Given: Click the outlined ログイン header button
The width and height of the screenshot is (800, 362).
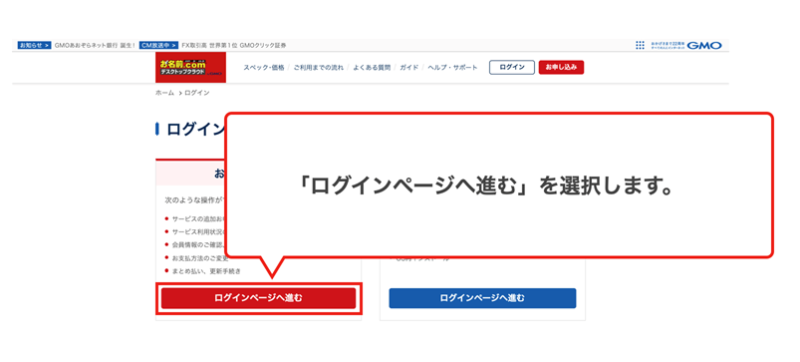Looking at the screenshot, I should [512, 68].
